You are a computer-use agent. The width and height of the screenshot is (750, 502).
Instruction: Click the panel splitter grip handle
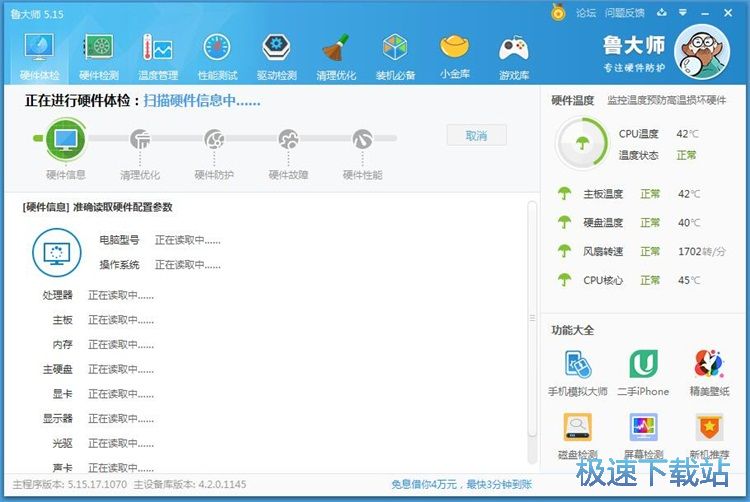click(532, 318)
